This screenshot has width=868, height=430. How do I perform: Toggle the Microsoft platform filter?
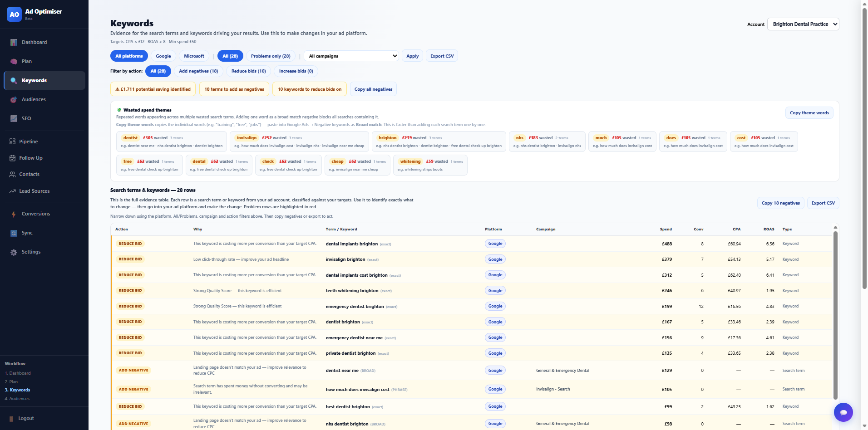(x=194, y=56)
